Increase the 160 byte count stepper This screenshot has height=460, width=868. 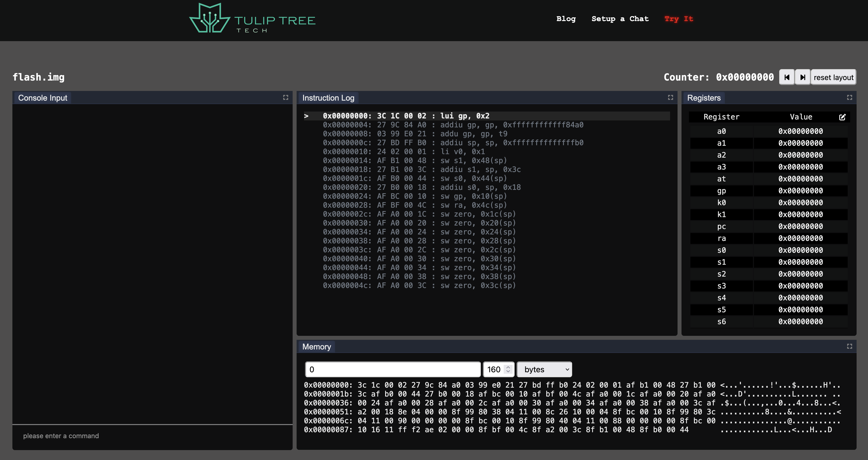[508, 367]
